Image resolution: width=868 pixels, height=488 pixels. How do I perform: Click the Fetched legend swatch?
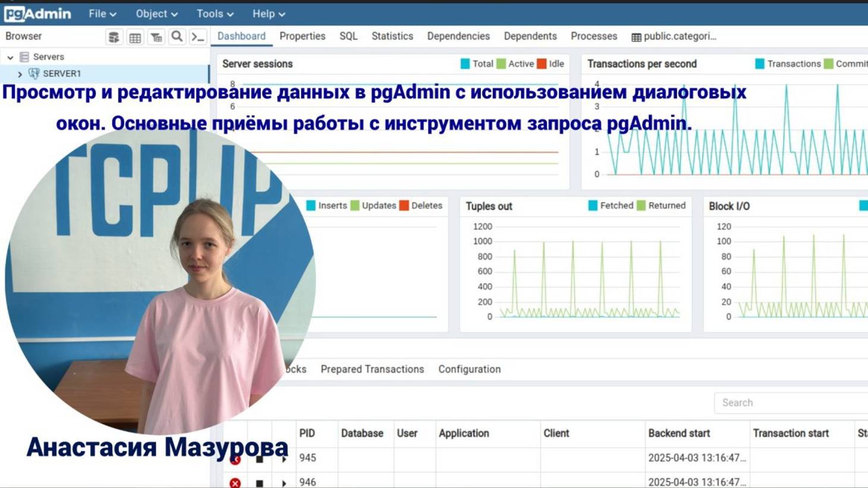point(593,206)
